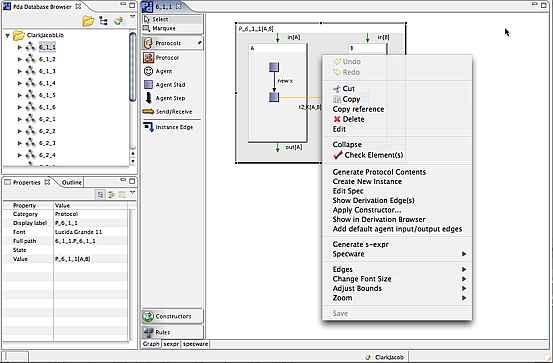This screenshot has height=363, width=553.
Task: Toggle the pin on Protocols drawer
Action: point(199,43)
